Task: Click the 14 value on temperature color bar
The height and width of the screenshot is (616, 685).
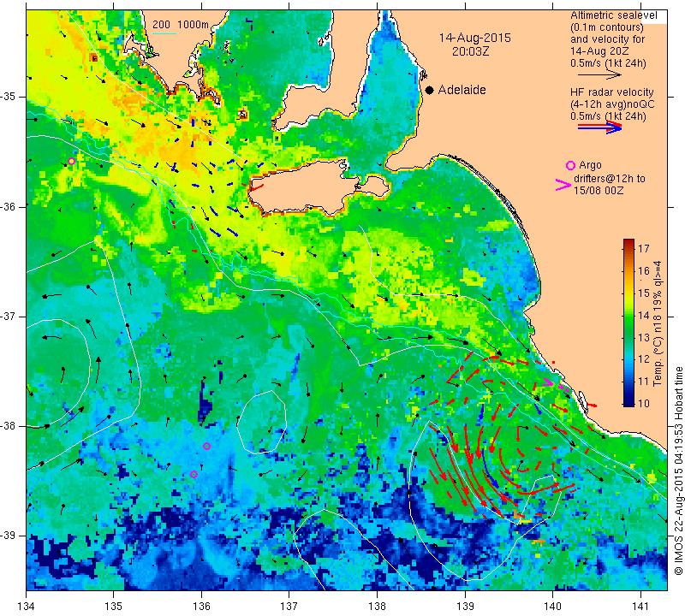Action: (x=644, y=315)
